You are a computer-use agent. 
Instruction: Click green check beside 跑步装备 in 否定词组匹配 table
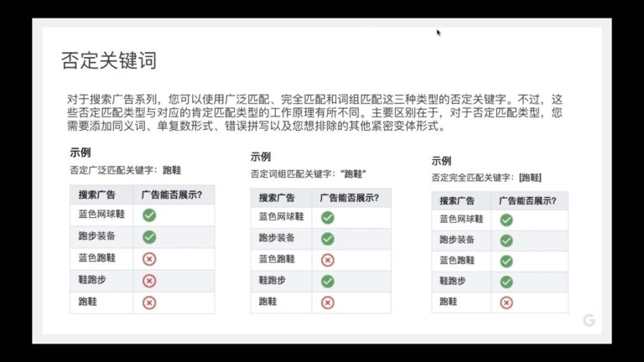pyautogui.click(x=328, y=238)
